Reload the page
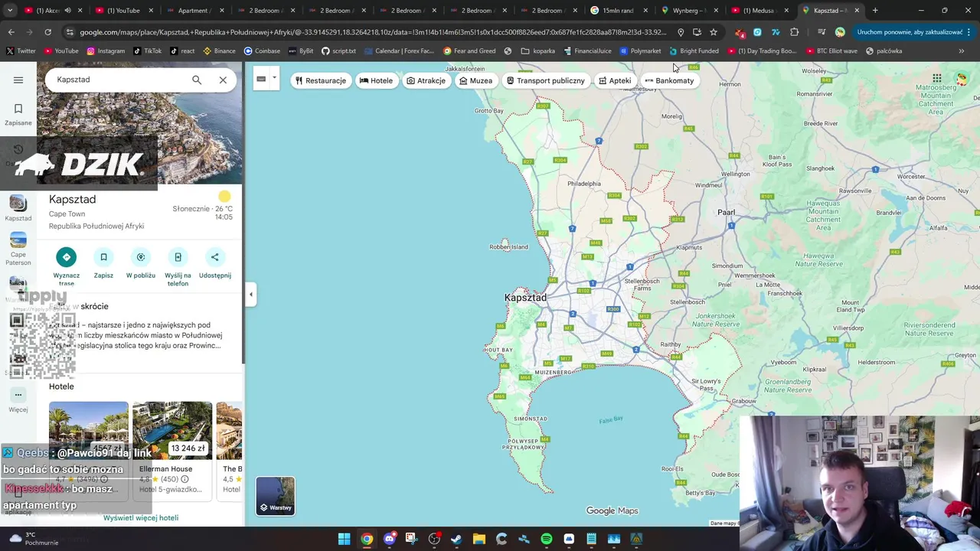Screen dimensions: 980x551 point(47,32)
